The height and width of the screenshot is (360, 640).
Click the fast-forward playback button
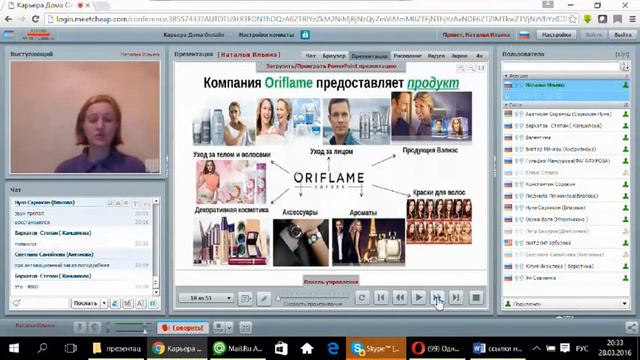(437, 298)
